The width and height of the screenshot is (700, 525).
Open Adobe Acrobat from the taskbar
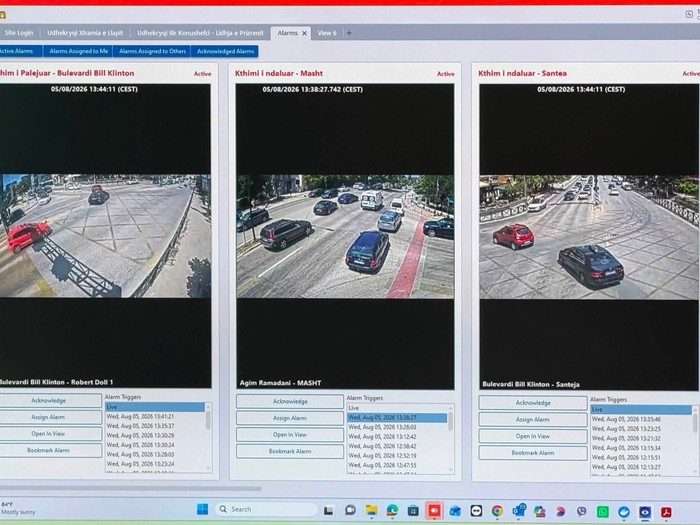(x=666, y=512)
